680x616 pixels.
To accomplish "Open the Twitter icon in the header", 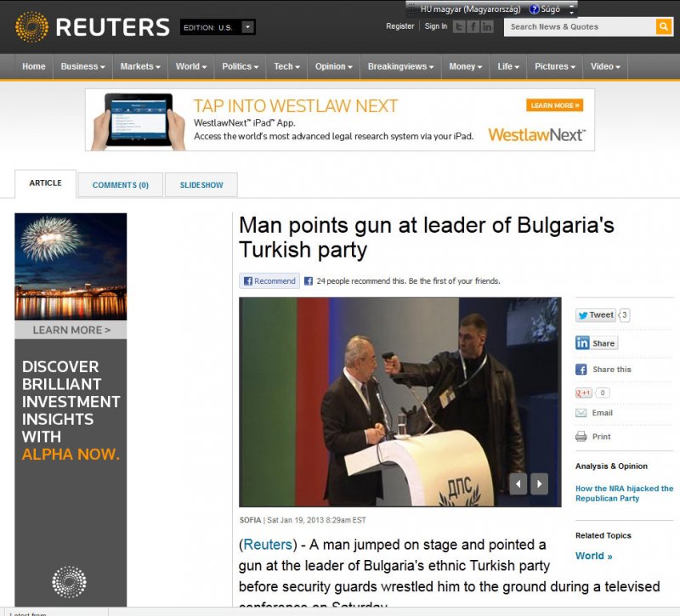I will 459,27.
